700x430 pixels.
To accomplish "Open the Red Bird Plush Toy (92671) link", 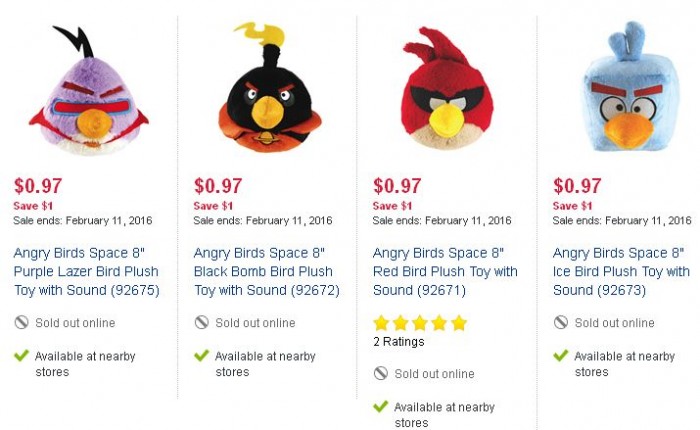I will 445,271.
